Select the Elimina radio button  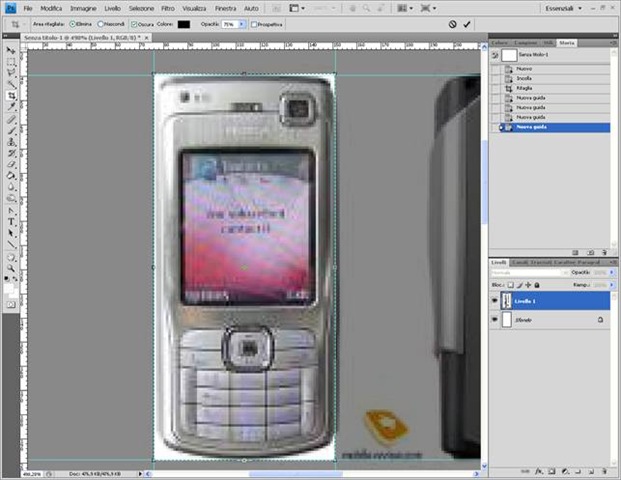pos(73,23)
